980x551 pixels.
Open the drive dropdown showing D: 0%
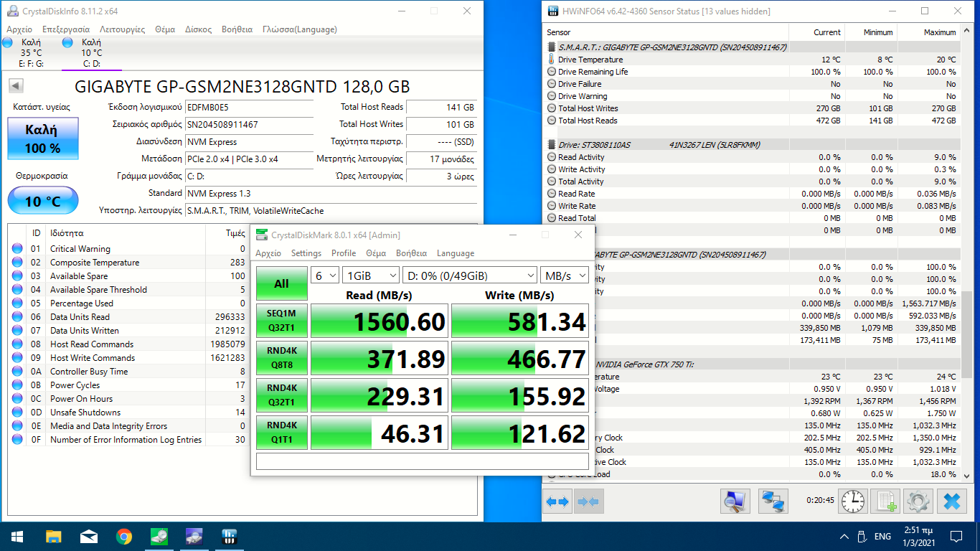[469, 275]
